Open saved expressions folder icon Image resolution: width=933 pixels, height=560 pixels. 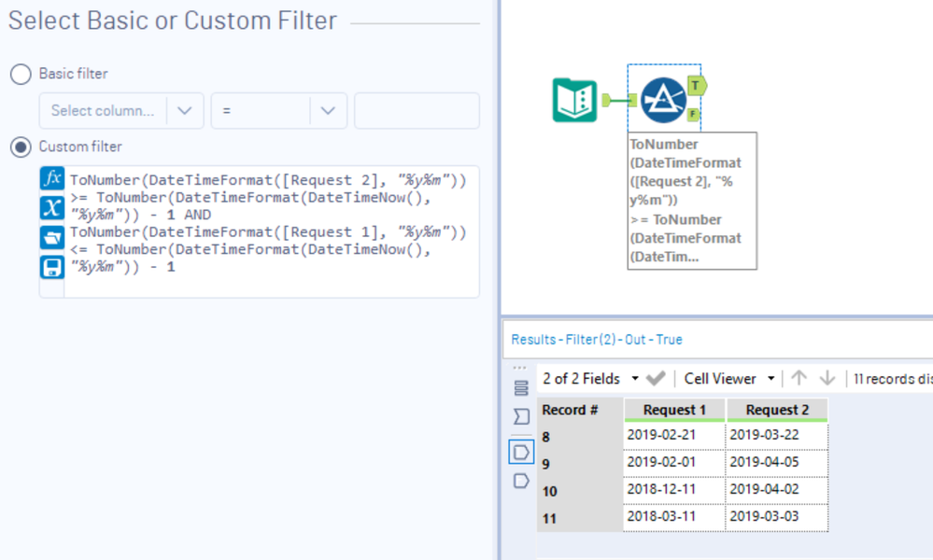(x=52, y=238)
